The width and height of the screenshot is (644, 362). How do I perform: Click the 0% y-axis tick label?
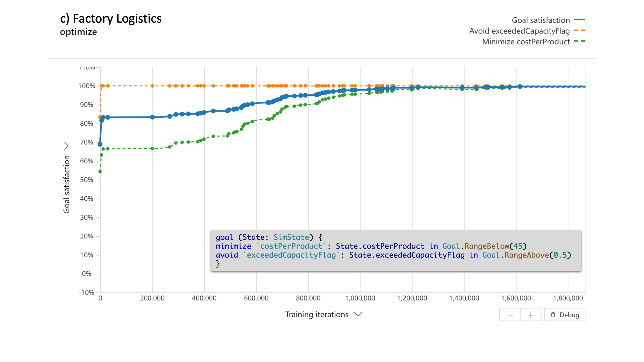tap(87, 274)
